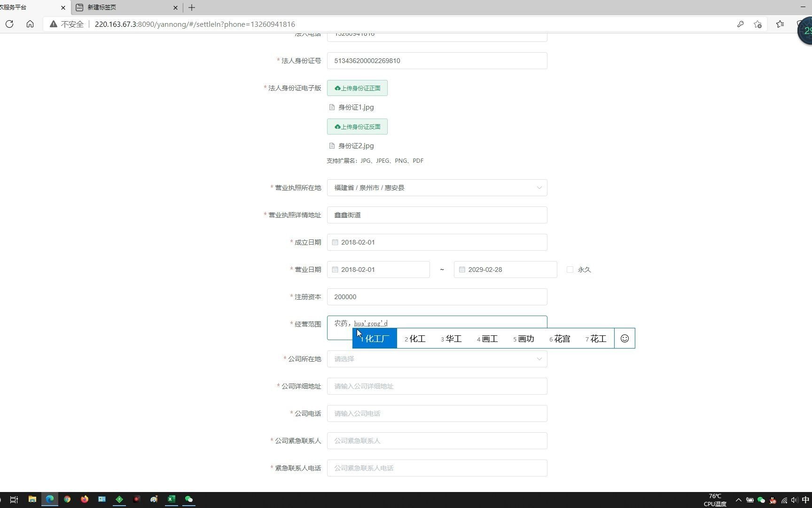Click the address bar URL
The width and height of the screenshot is (812, 508).
tap(195, 24)
